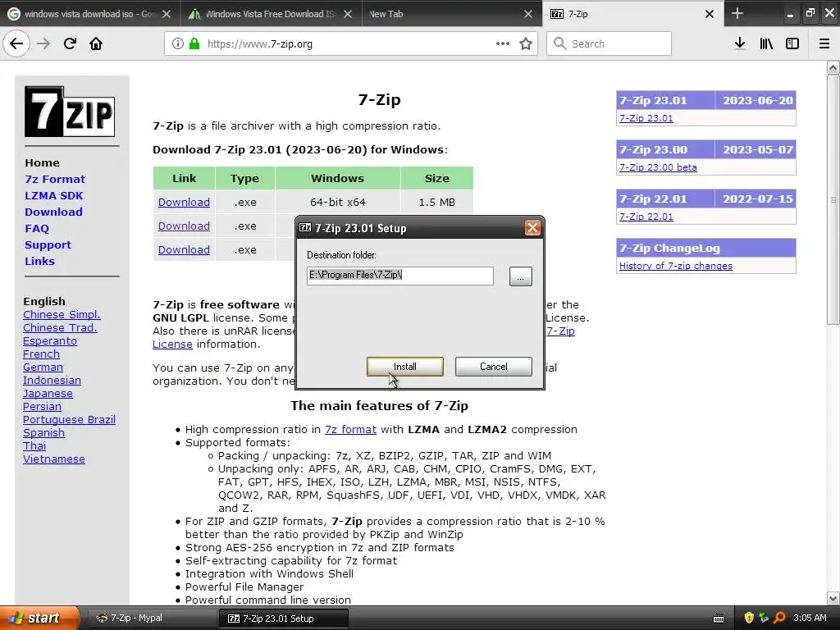Toggle the sidebar icon in toolbar
The width and height of the screenshot is (840, 630).
[x=792, y=43]
